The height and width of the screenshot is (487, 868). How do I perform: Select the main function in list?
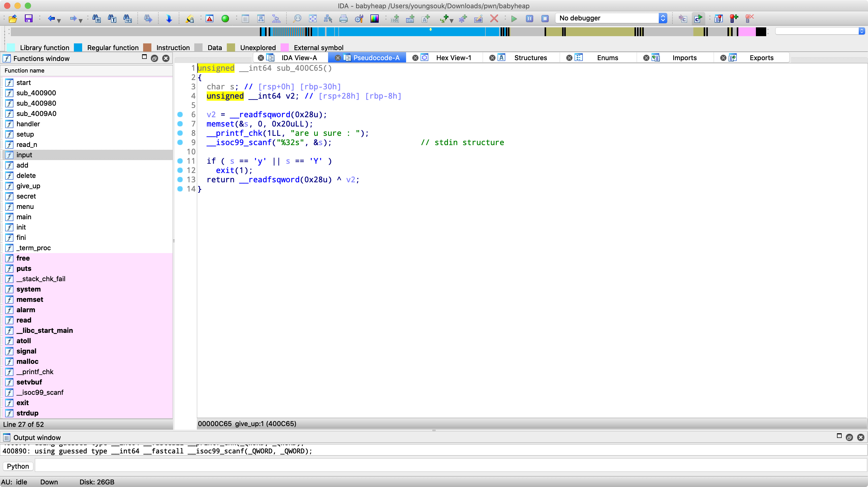(x=24, y=217)
